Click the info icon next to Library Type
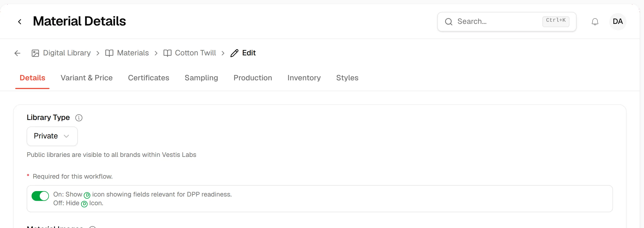This screenshot has height=228, width=644. tap(79, 118)
